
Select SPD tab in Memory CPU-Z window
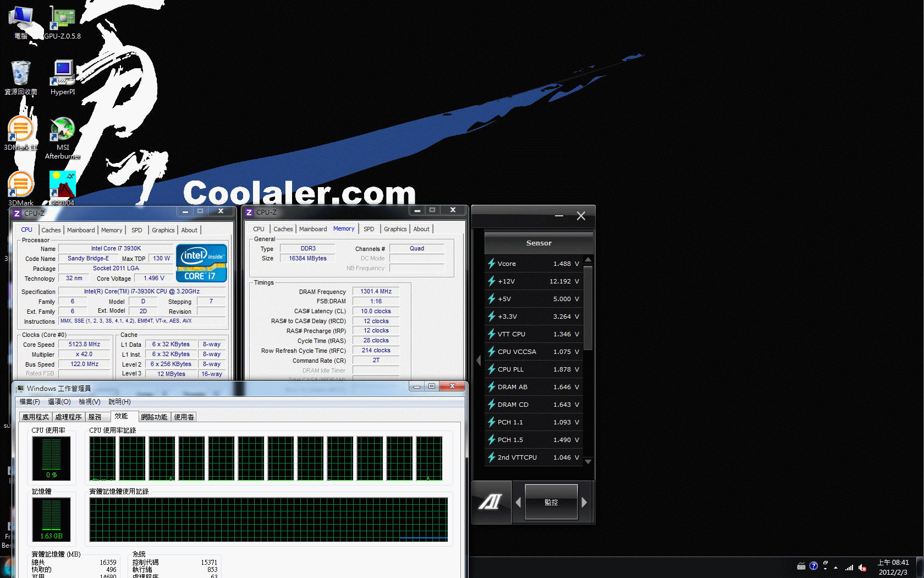(369, 229)
